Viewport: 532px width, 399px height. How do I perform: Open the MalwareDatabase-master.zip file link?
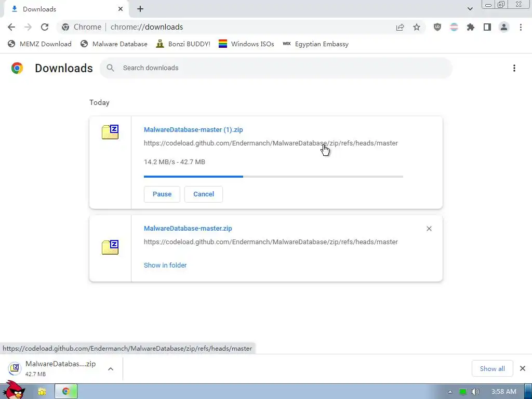(x=188, y=229)
